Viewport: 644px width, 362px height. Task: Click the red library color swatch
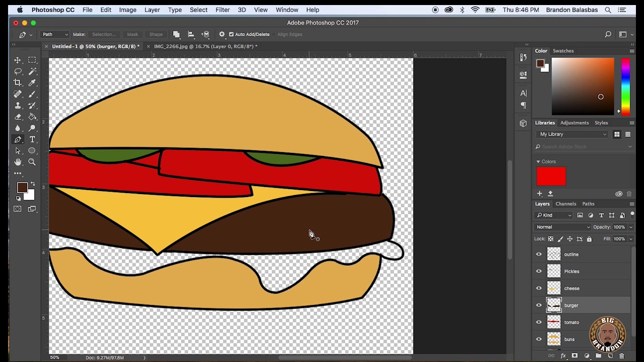pyautogui.click(x=551, y=176)
